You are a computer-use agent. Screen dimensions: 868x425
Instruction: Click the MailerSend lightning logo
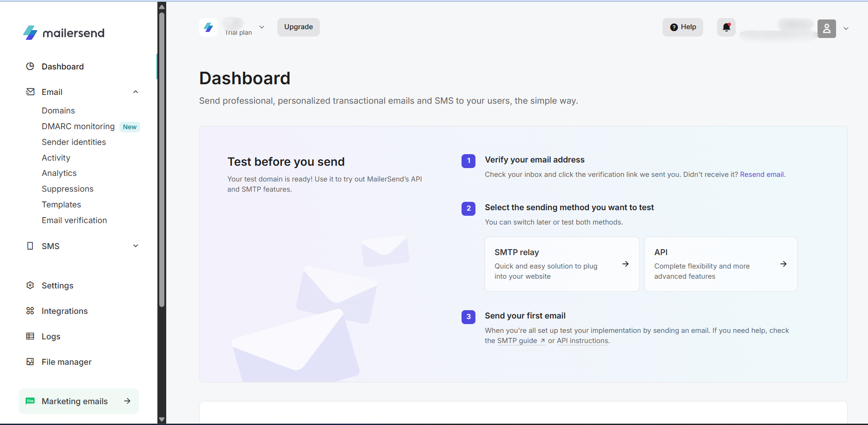(30, 32)
